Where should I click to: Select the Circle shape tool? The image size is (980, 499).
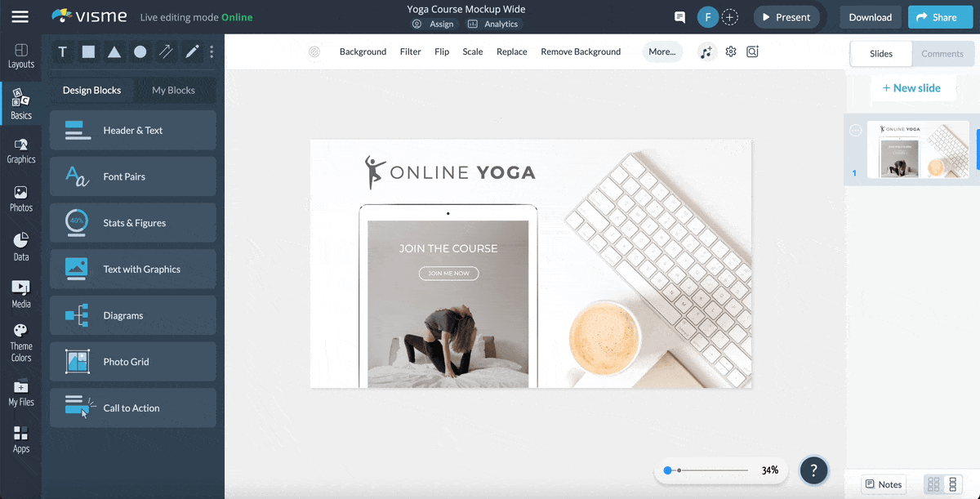[139, 51]
